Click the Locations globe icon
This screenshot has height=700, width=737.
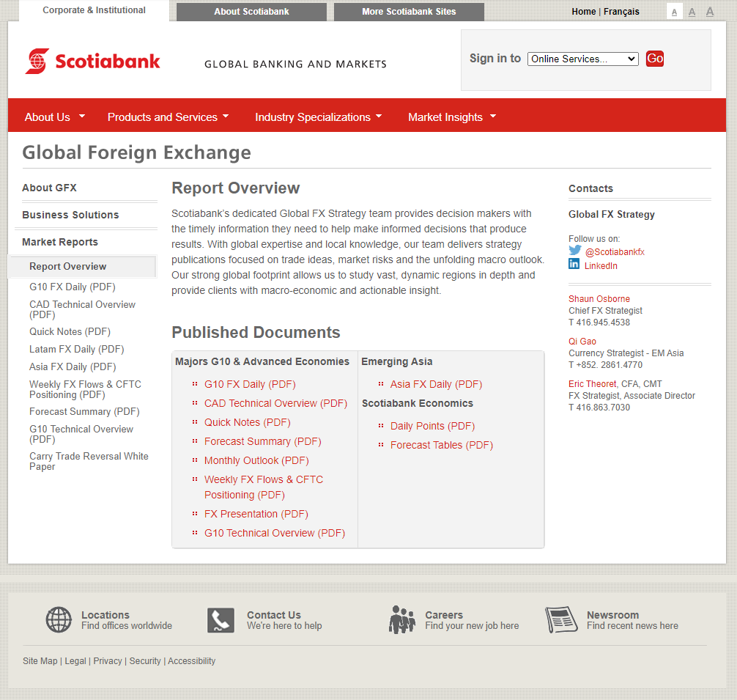59,619
